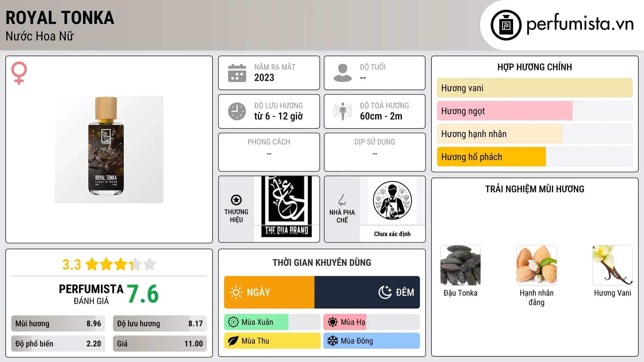
Task: Open the Hạnh nhân đắng note image
Action: click(x=536, y=265)
